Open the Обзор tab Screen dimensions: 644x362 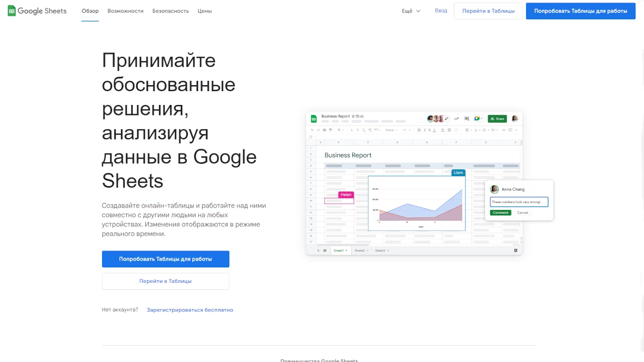[90, 11]
